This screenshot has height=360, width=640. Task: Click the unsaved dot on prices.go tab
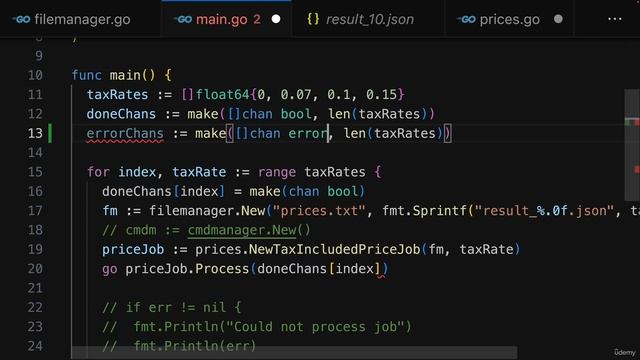pyautogui.click(x=558, y=19)
